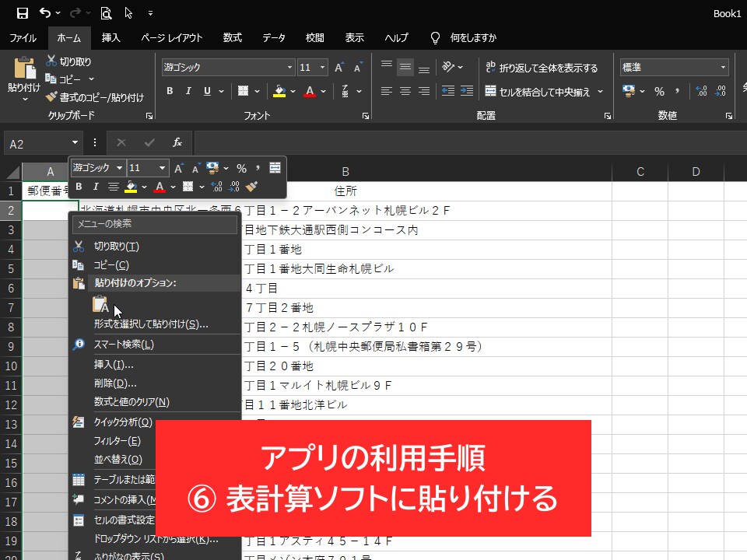Click ribbon align left icon
The width and height of the screenshot is (747, 560).
pyautogui.click(x=387, y=90)
